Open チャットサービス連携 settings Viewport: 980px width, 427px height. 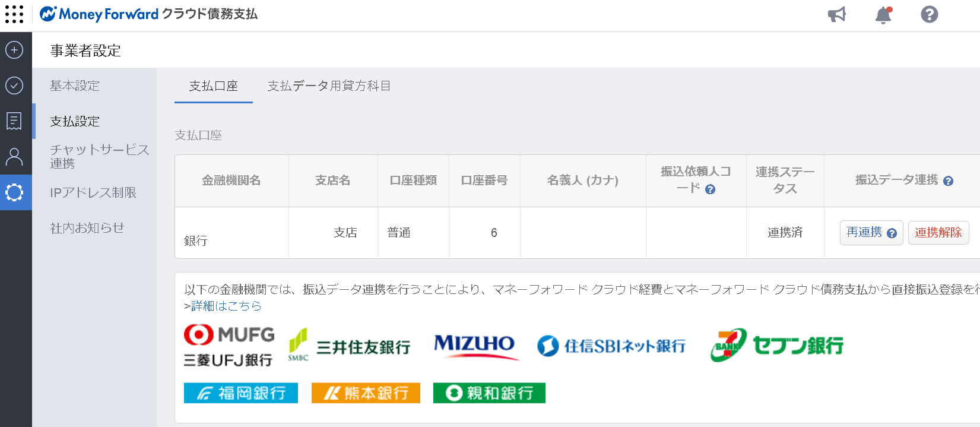(100, 156)
